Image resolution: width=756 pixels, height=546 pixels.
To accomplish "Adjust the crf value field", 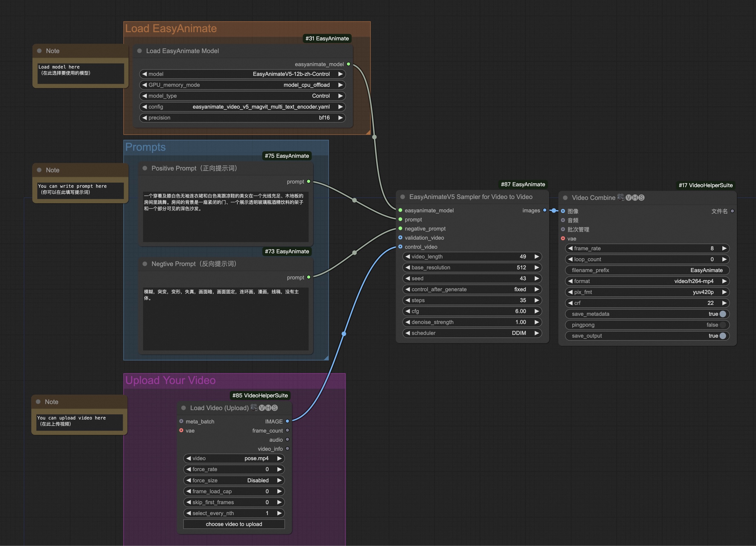I will click(647, 303).
